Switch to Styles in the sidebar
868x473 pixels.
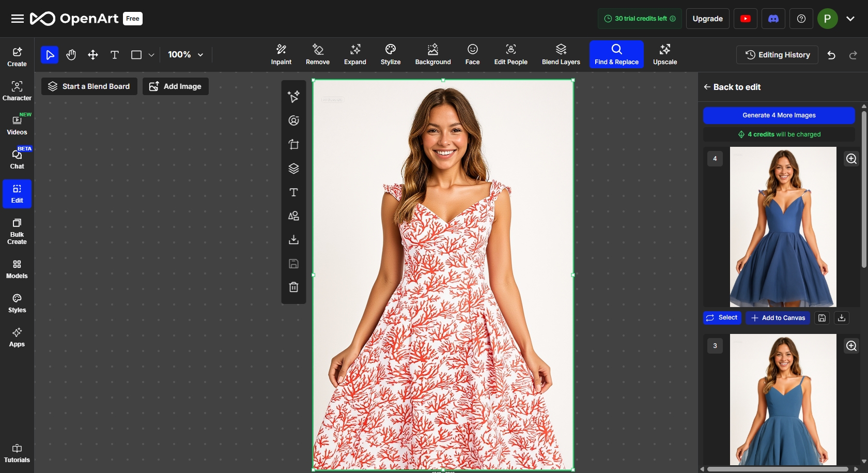pos(17,303)
